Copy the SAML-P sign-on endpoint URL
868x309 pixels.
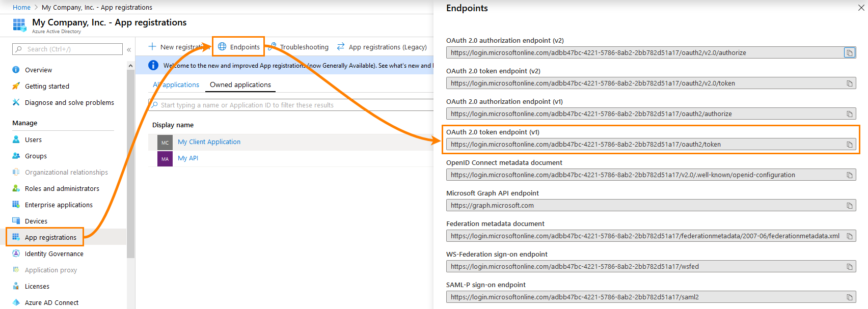(849, 297)
